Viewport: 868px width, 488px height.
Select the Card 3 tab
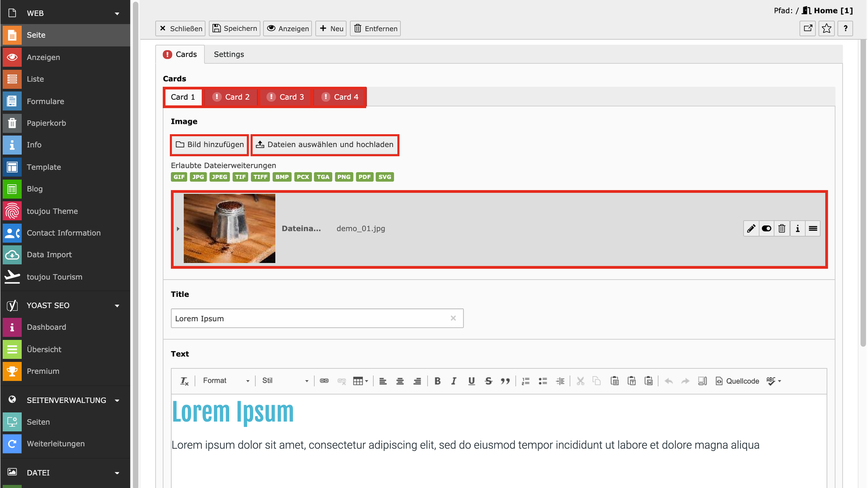(286, 97)
